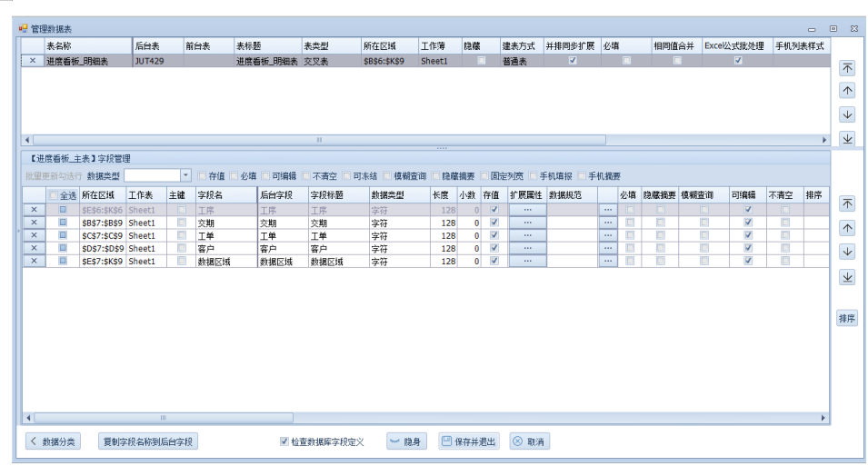Move field to top in field list

847,204
